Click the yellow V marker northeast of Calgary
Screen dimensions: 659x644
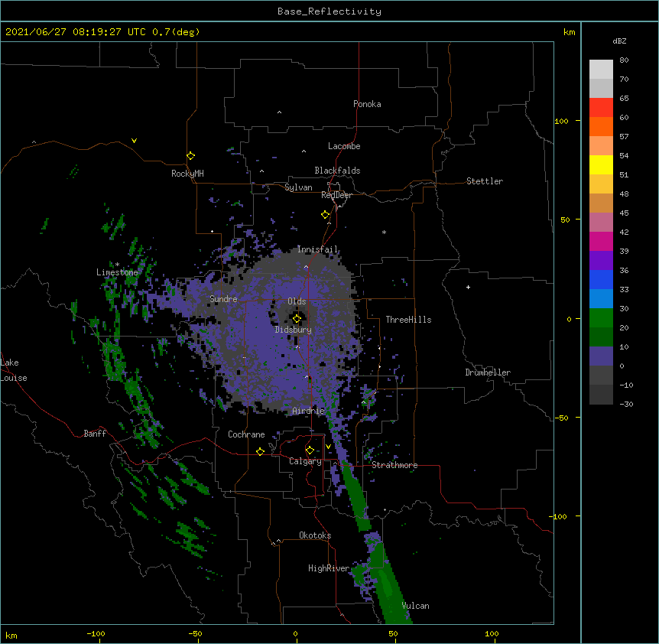[x=328, y=447]
